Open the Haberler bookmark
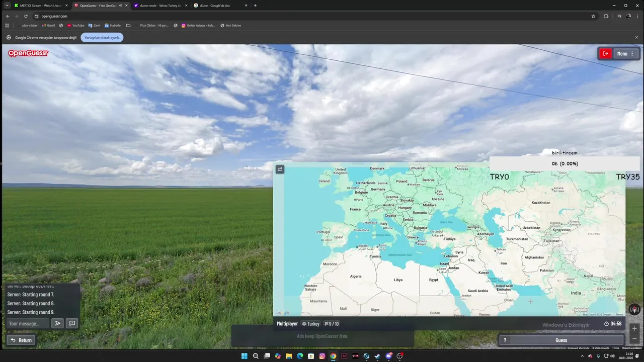Viewport: 644px width, 362px height. pyautogui.click(x=113, y=25)
